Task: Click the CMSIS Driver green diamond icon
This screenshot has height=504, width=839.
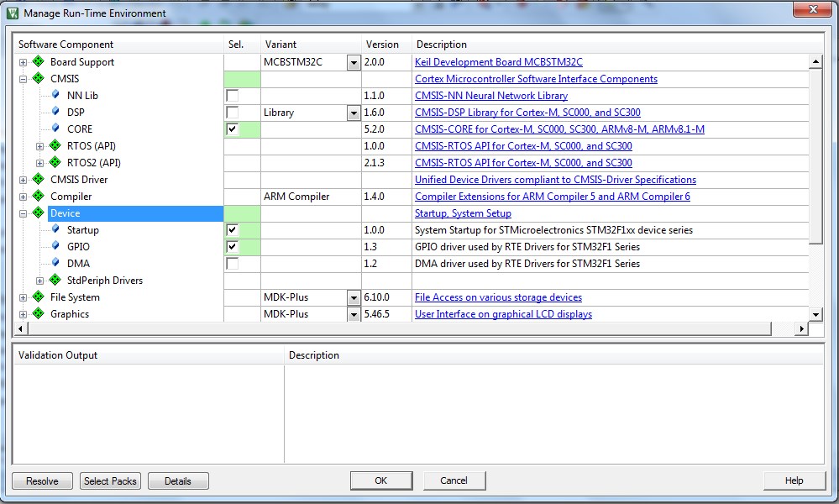Action: tap(38, 179)
